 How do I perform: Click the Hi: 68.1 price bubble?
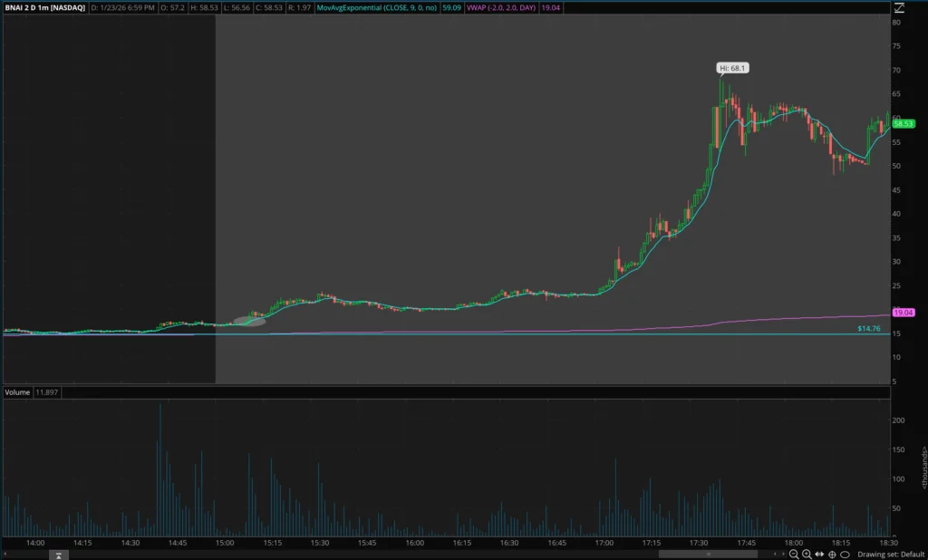pos(733,68)
